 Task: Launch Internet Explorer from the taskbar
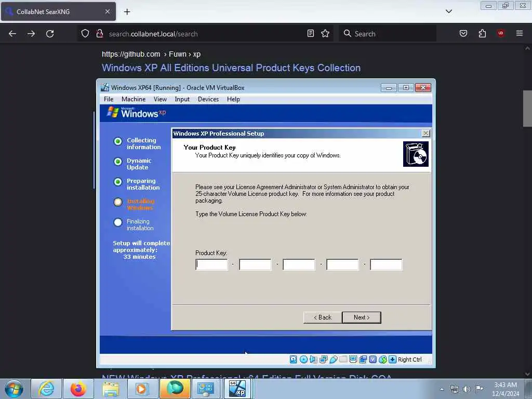pos(46,389)
